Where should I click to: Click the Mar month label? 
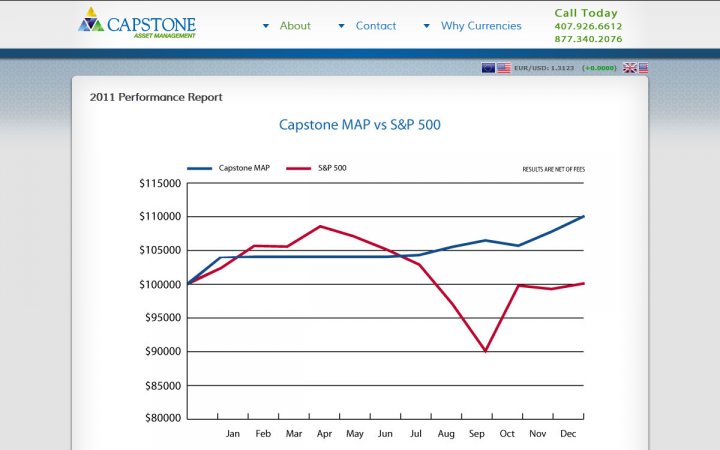[x=294, y=434]
